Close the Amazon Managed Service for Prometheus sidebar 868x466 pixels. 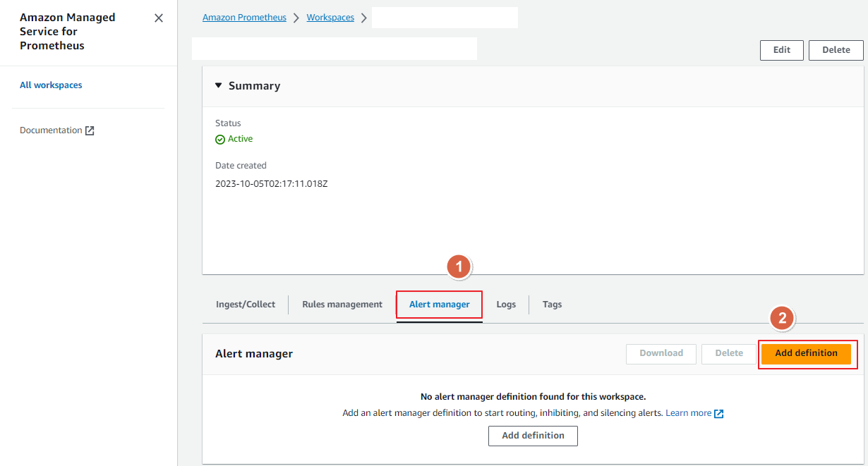[x=159, y=18]
